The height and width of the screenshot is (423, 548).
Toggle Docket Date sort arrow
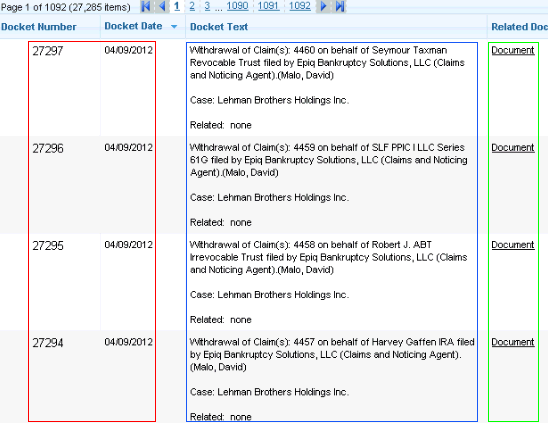(x=174, y=27)
